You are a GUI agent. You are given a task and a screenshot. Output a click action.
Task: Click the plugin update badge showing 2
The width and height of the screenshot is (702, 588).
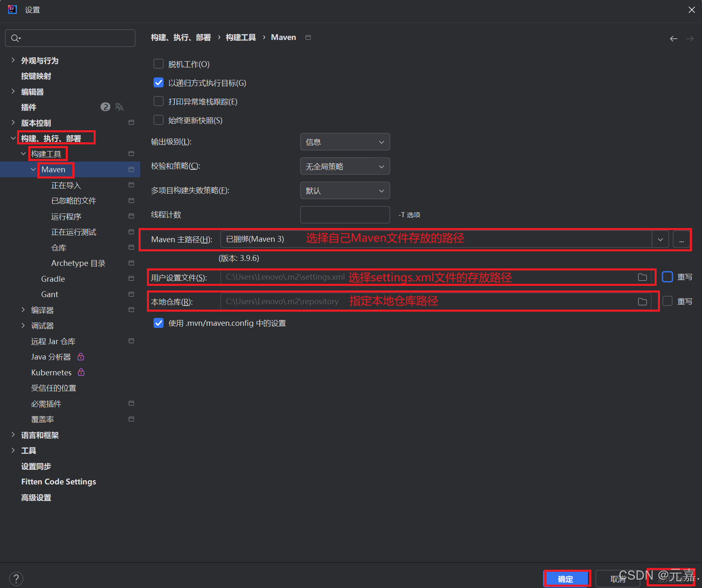coord(105,107)
